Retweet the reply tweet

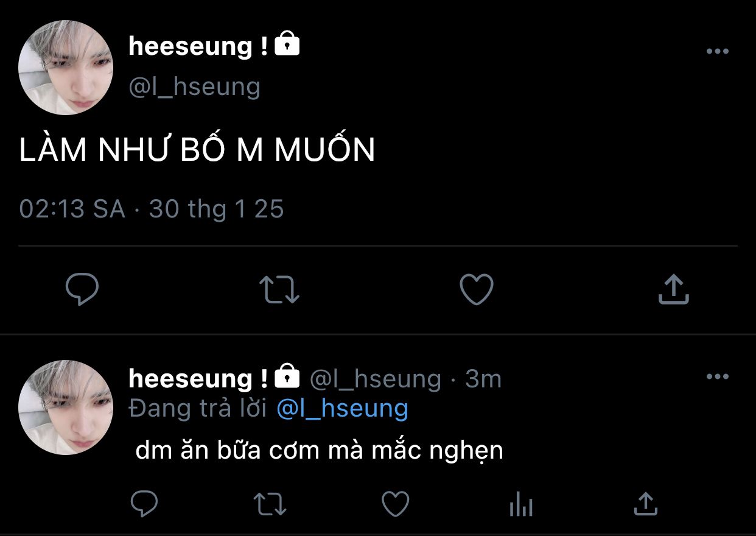tap(270, 504)
